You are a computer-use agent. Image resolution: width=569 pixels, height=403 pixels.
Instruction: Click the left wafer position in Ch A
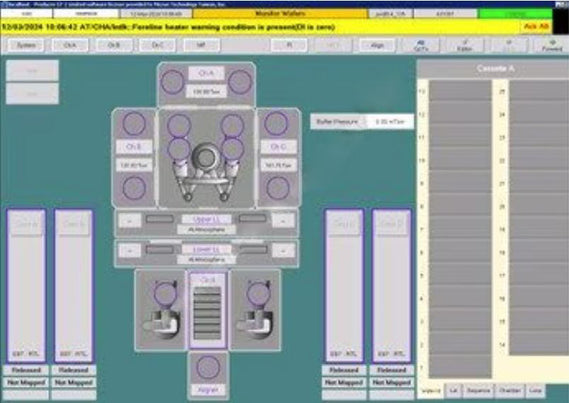point(172,82)
